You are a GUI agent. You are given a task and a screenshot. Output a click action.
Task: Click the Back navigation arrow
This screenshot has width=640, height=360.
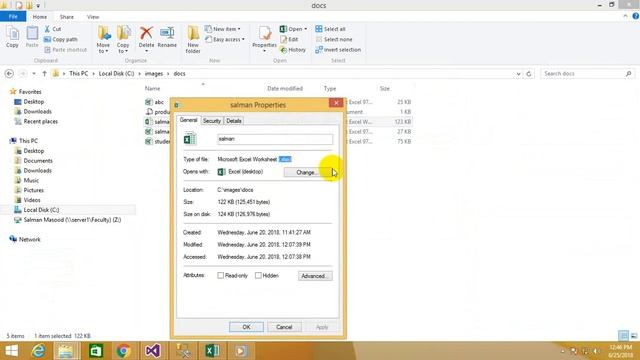click(x=9, y=74)
